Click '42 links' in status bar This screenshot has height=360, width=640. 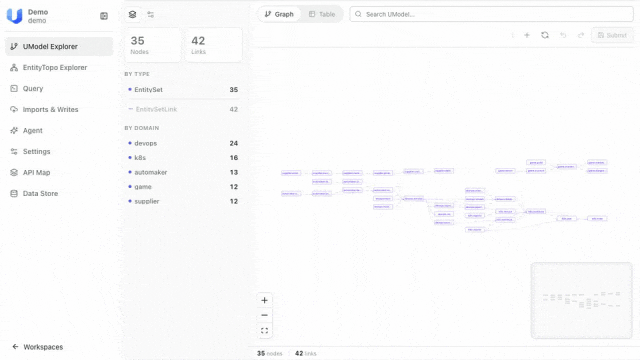click(x=306, y=353)
